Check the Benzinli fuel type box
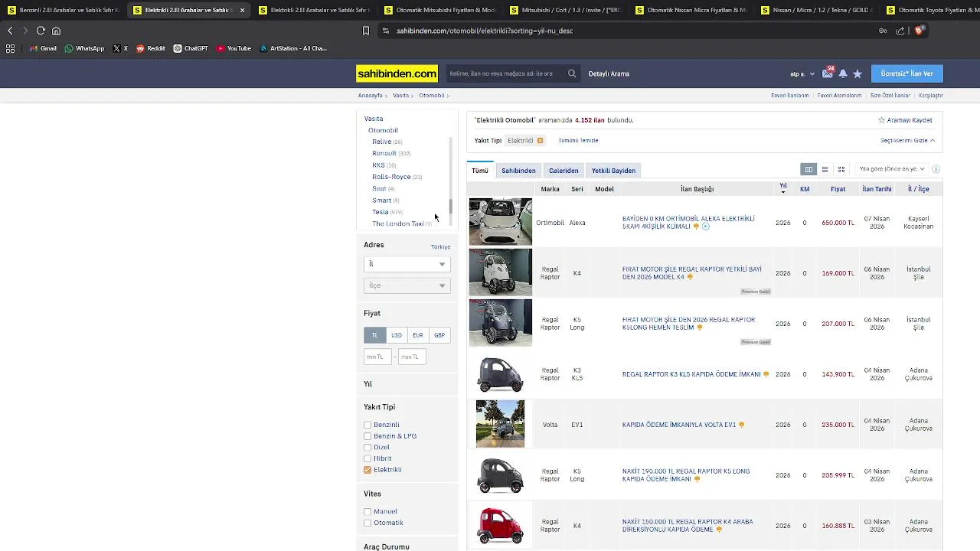The image size is (980, 551). point(367,425)
